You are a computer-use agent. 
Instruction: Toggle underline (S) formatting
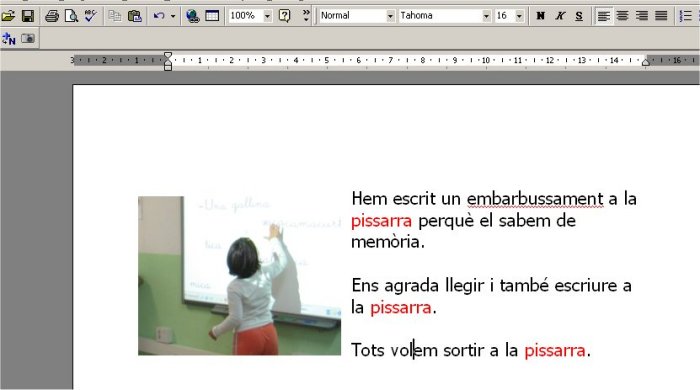pyautogui.click(x=579, y=16)
